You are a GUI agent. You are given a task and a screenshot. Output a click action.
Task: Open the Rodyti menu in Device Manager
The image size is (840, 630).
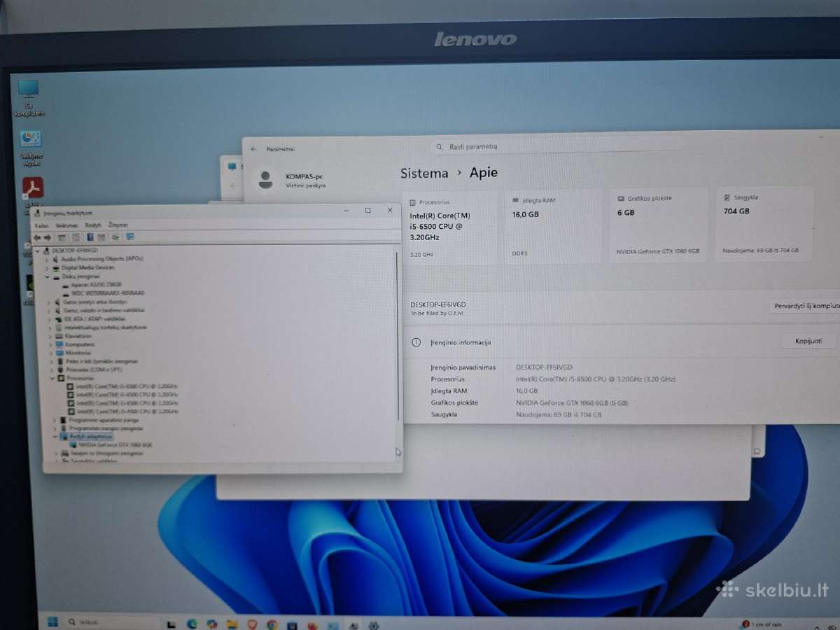coord(93,225)
